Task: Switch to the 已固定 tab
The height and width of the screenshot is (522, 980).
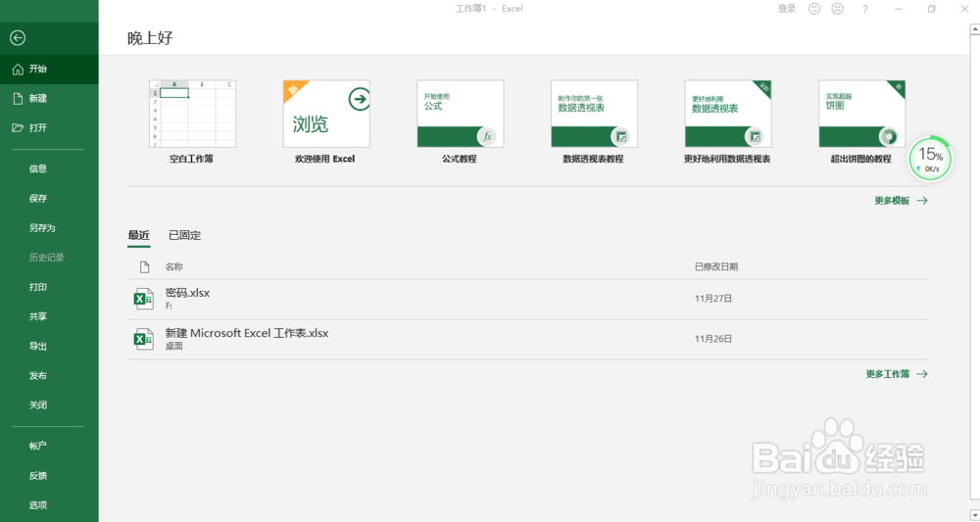Action: click(x=185, y=235)
